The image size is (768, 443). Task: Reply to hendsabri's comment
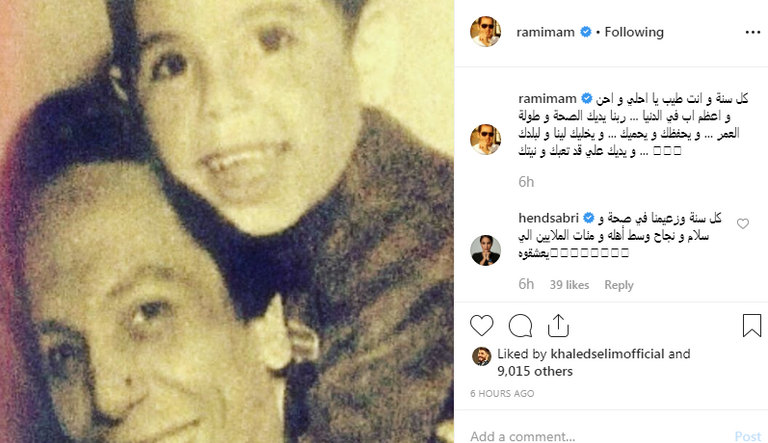[619, 285]
